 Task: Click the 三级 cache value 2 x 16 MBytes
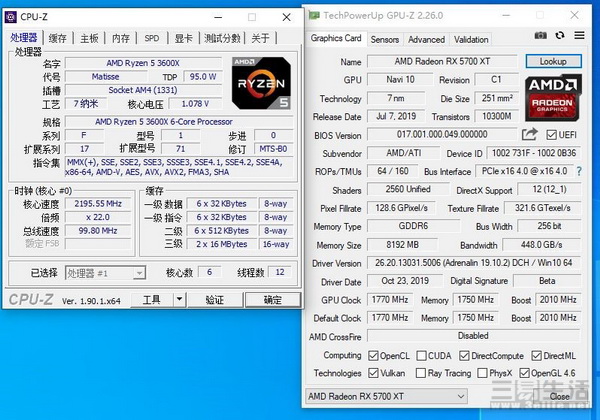[x=222, y=244]
